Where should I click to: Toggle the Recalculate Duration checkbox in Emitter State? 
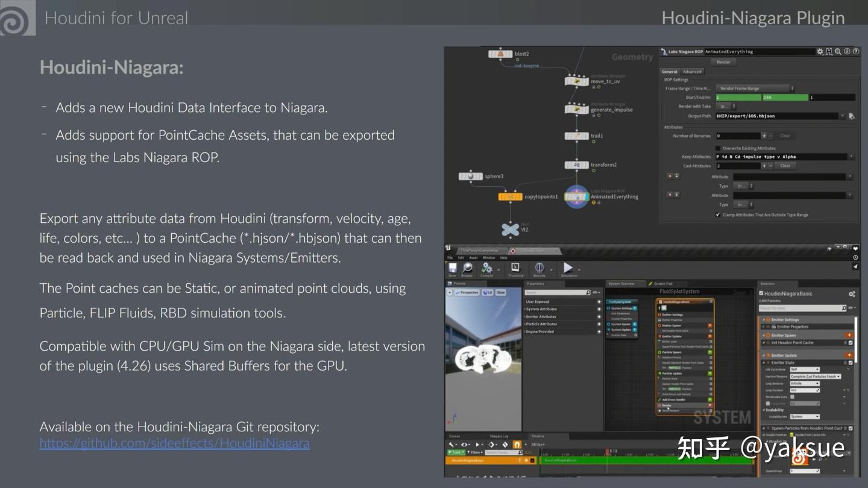click(791, 397)
